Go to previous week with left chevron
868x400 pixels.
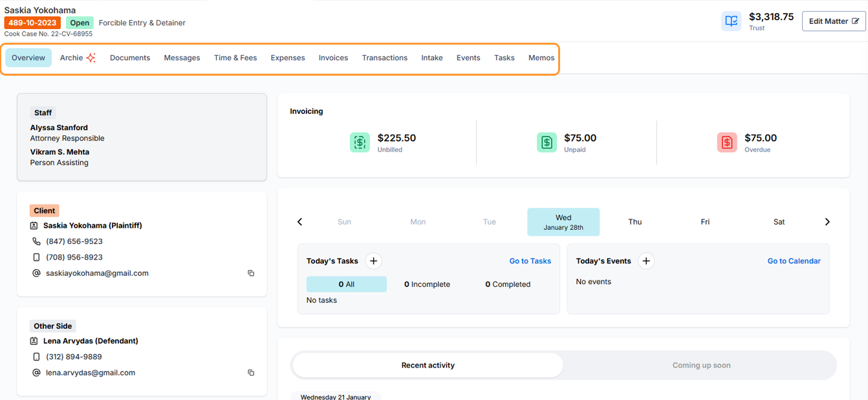click(300, 222)
